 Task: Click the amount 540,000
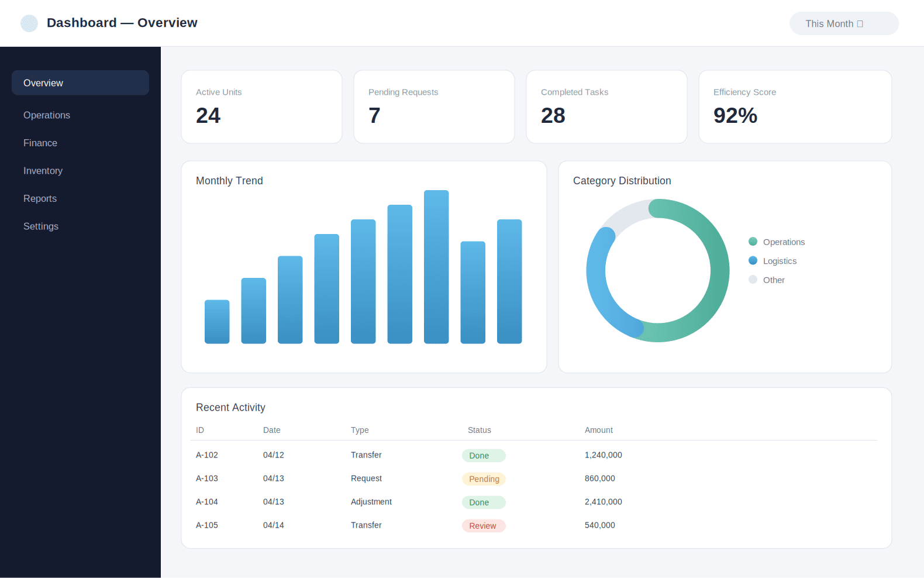coord(600,525)
